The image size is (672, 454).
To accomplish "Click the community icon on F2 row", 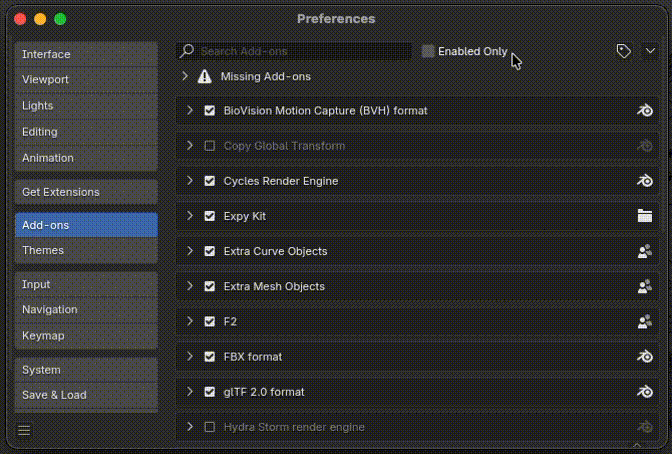I will point(645,321).
